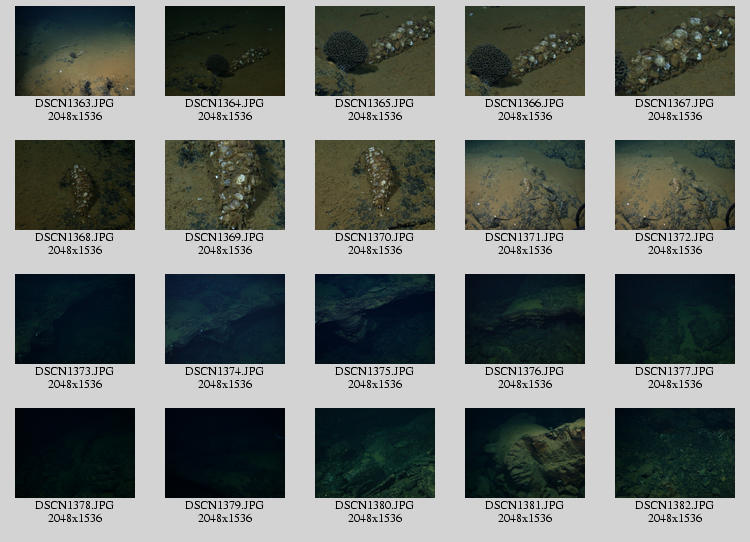Click the DSCN1374.JPG file name text
750x542 pixels.
(x=224, y=371)
